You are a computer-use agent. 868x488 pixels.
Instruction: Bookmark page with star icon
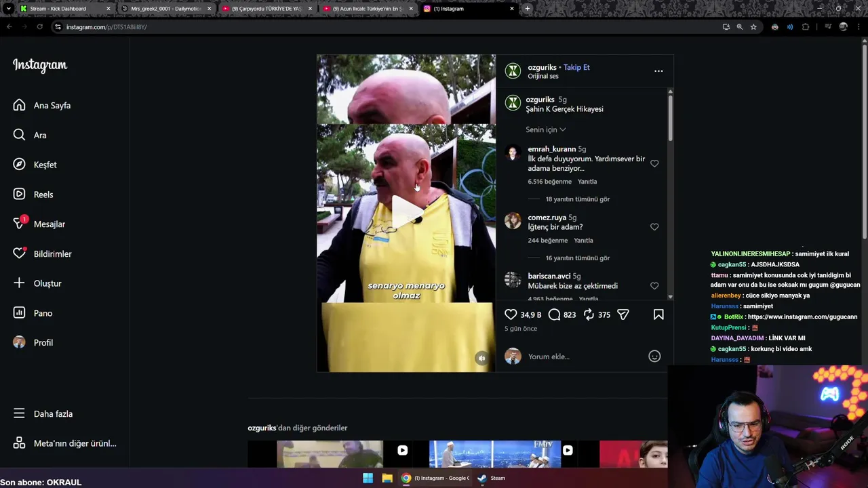[753, 27]
